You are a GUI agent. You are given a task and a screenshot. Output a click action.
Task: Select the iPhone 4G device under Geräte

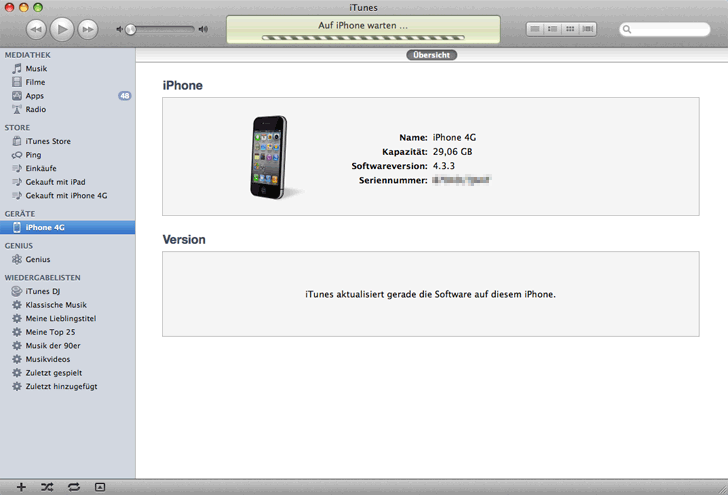coord(68,227)
